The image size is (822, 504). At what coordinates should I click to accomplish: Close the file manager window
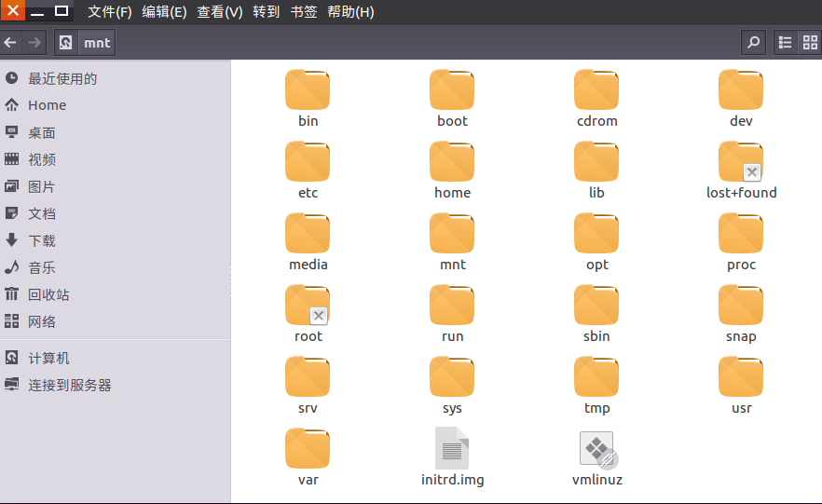pos(13,10)
